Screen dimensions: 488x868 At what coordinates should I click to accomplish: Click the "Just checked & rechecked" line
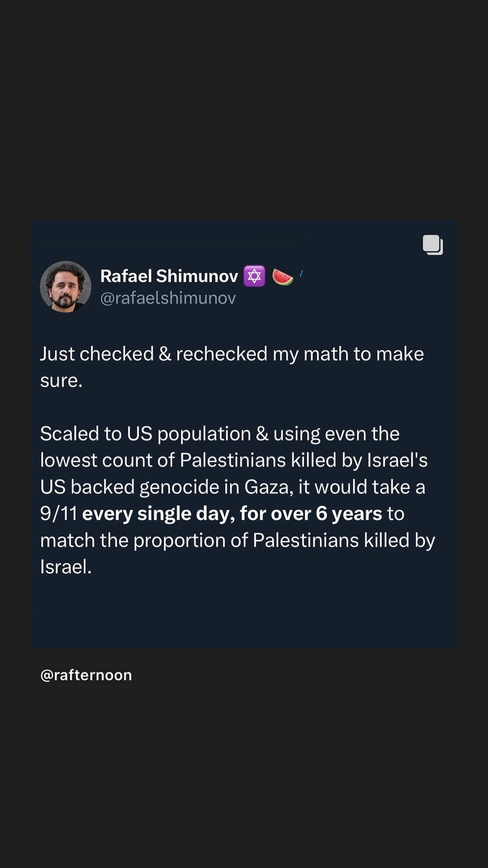point(232,354)
